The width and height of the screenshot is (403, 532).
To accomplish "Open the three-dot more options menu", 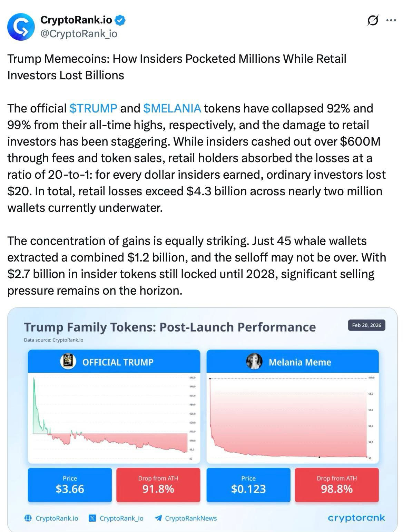I will click(391, 21).
